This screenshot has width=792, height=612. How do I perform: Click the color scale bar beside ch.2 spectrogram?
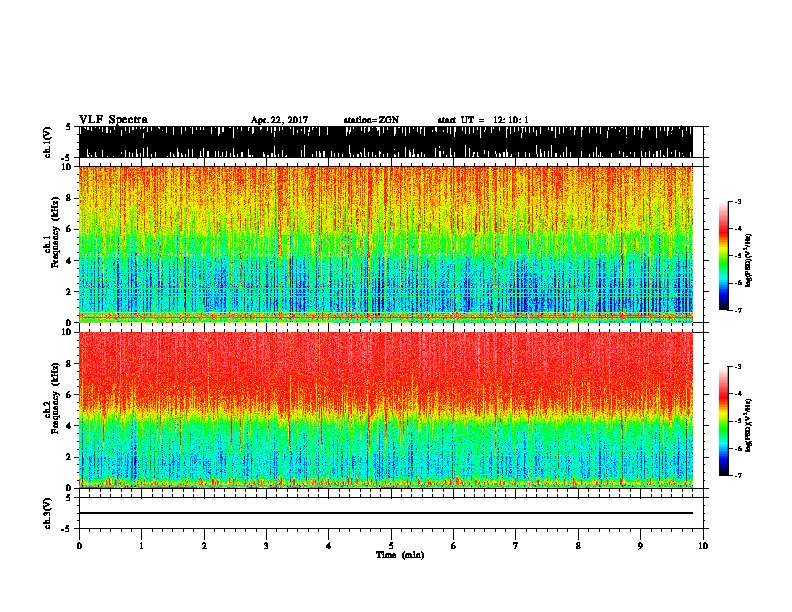point(723,421)
